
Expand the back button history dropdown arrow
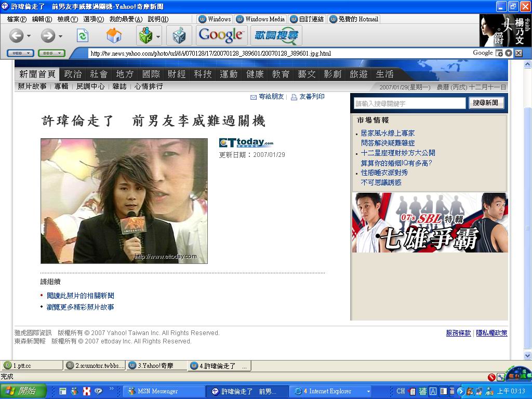pyautogui.click(x=29, y=36)
